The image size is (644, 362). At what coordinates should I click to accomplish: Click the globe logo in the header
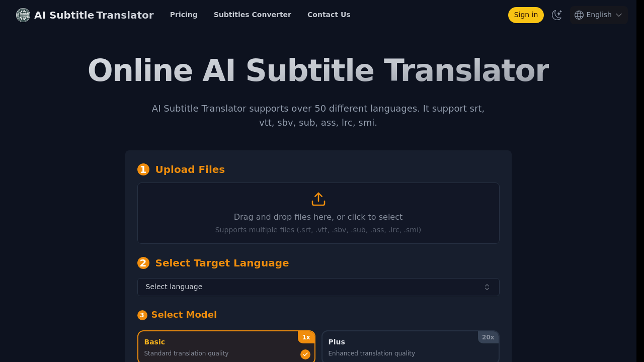[x=23, y=15]
